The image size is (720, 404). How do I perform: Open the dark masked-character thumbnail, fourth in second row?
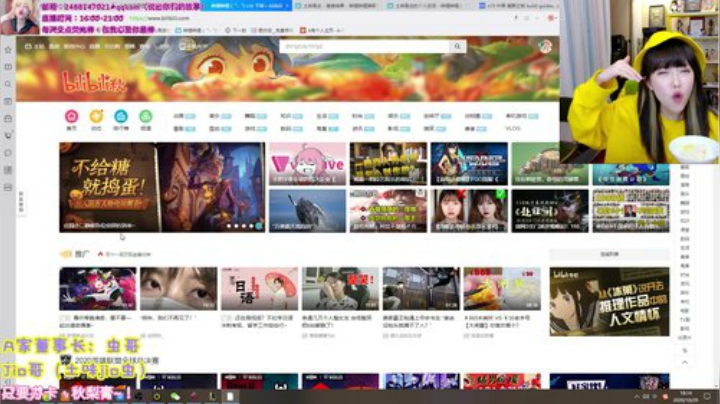[550, 211]
